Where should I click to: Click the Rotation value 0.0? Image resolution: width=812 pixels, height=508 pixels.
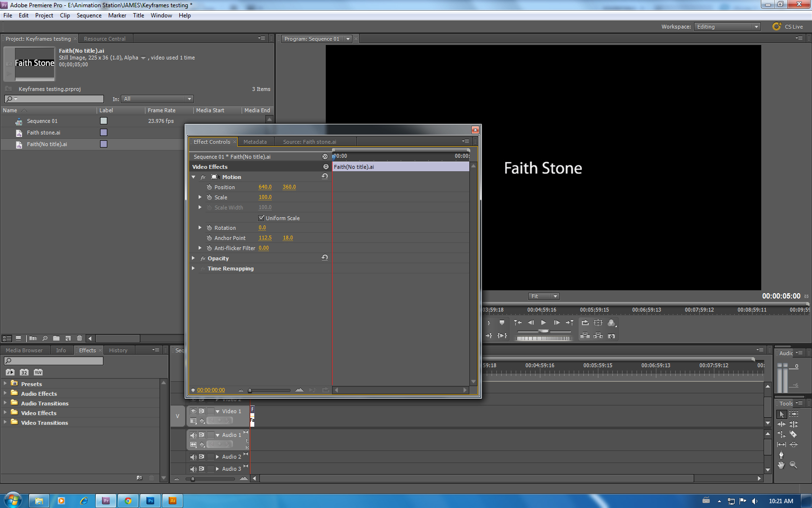[x=262, y=228]
